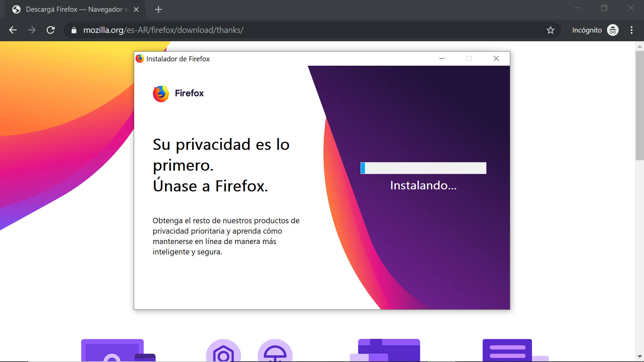This screenshot has height=362, width=644.
Task: Close the Instalador de Firefox window
Action: (496, 59)
